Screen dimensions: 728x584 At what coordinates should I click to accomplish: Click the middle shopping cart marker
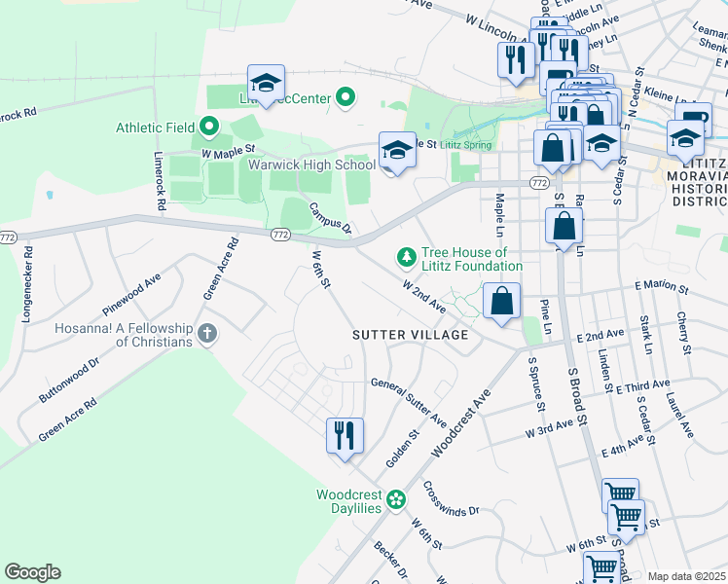627,520
